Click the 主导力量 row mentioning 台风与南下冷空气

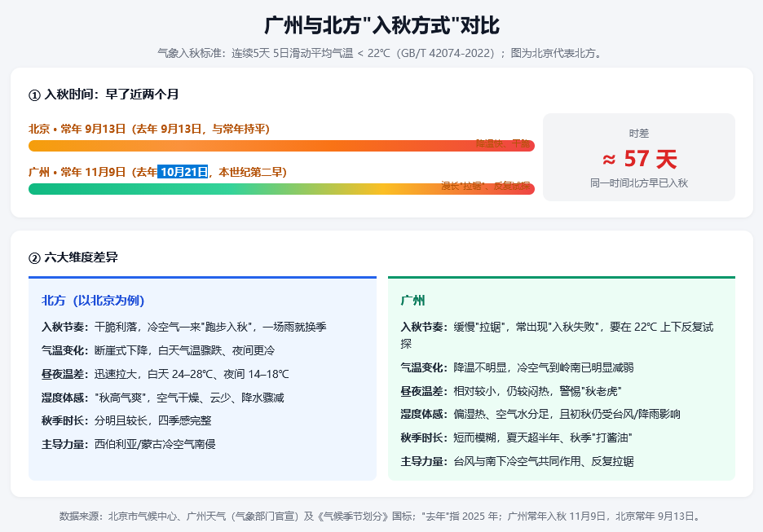point(518,461)
